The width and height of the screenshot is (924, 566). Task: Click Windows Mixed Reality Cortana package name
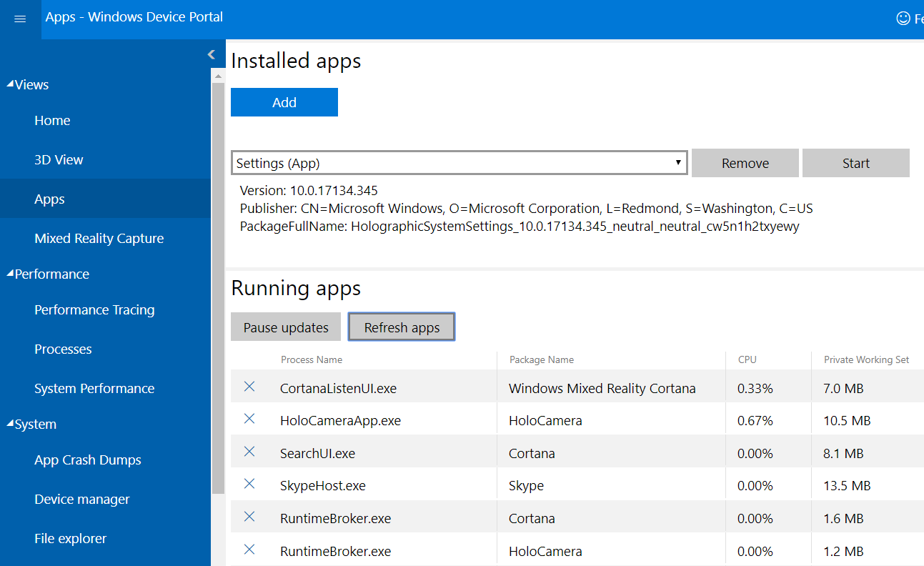(602, 389)
